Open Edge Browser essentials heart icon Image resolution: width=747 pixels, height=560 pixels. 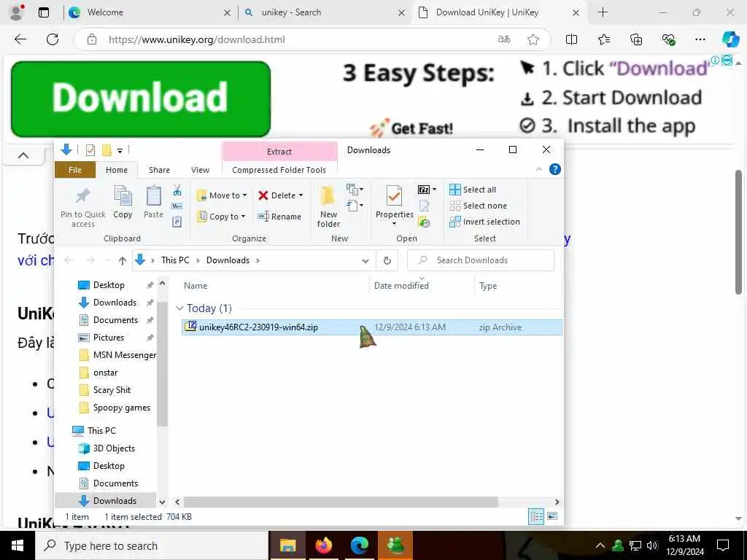[x=668, y=39]
